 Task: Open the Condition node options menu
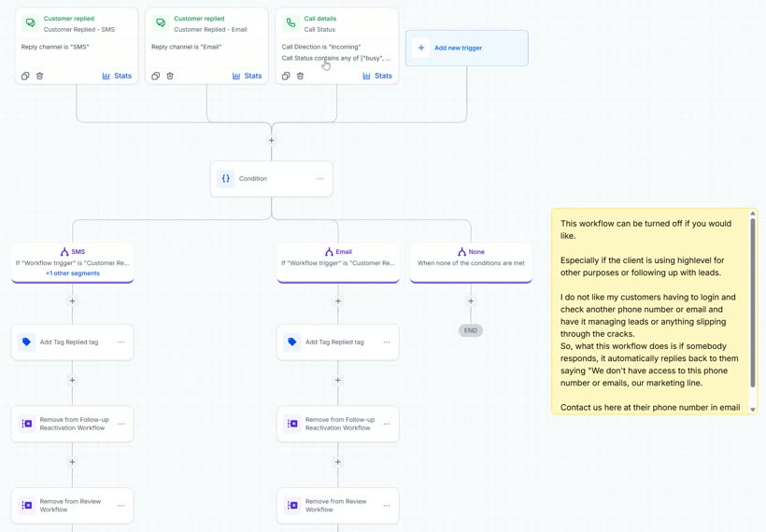pos(320,178)
